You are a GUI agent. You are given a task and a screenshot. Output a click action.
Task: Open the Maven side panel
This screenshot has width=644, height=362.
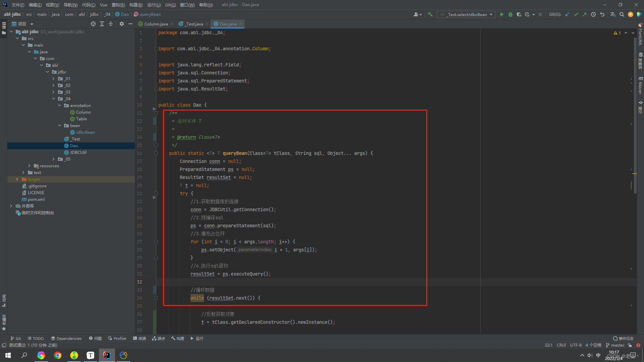(x=640, y=85)
